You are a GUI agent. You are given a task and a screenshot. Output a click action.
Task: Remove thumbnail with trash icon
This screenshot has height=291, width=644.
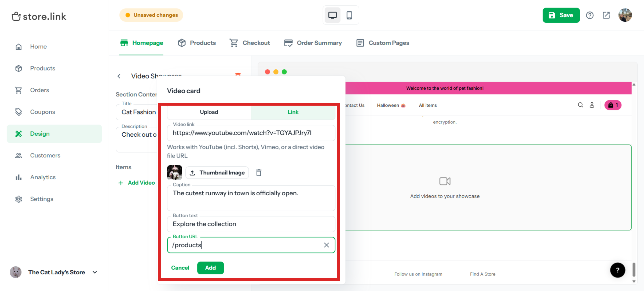click(x=259, y=173)
